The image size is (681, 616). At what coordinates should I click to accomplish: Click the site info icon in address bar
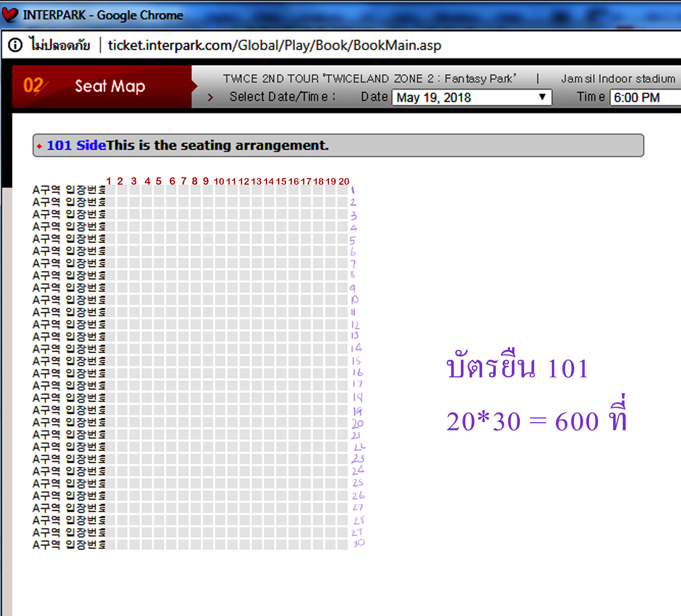[x=15, y=45]
